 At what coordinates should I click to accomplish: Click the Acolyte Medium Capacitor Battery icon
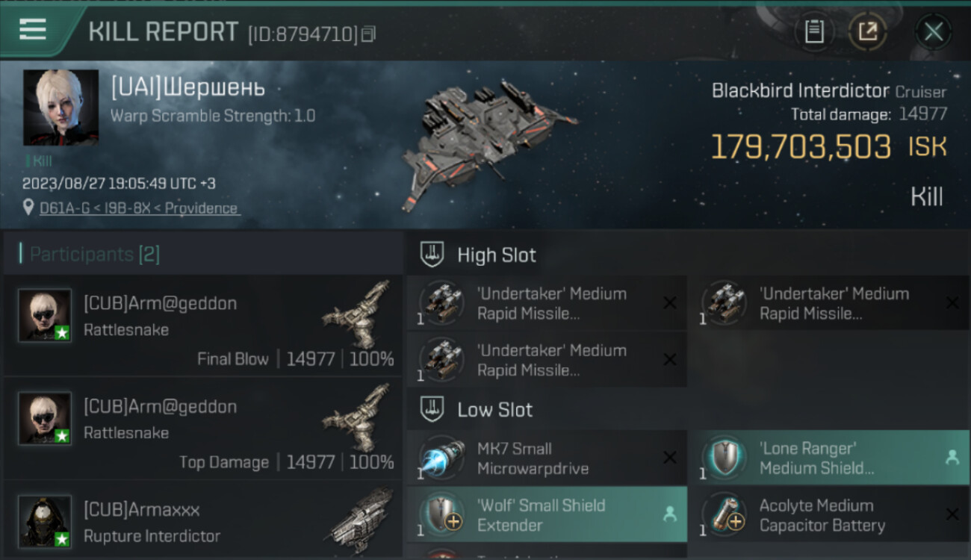[x=725, y=514]
